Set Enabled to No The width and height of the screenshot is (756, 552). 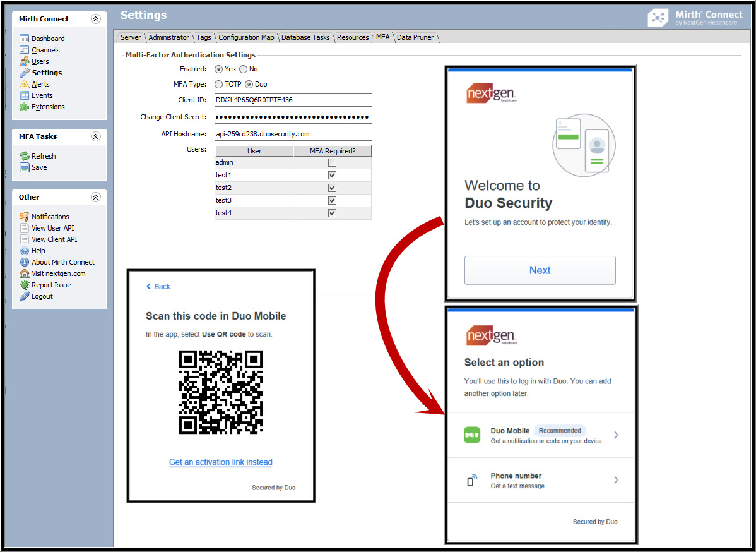coord(244,69)
